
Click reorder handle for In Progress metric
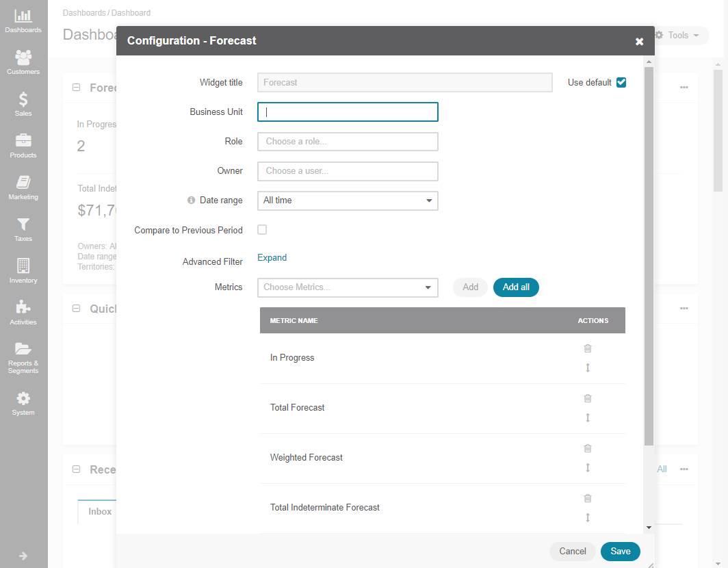pos(587,367)
